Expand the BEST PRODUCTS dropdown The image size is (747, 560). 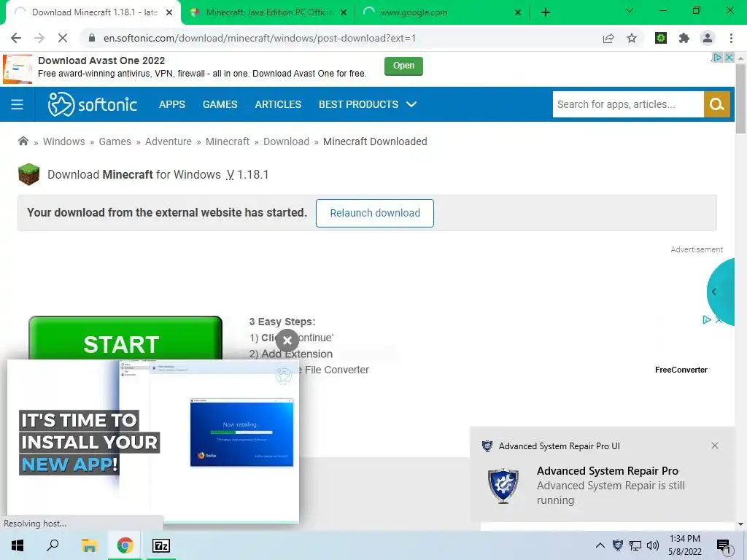tap(368, 104)
